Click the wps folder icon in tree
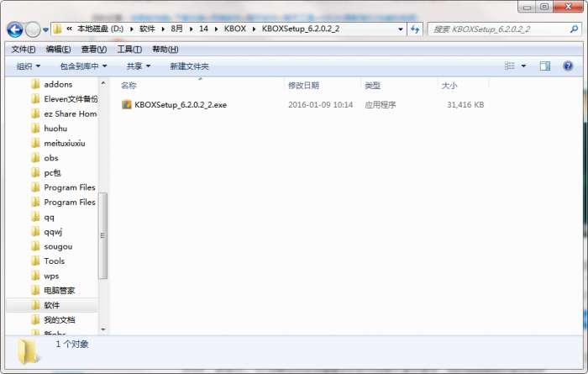588x374 pixels. (x=35, y=276)
